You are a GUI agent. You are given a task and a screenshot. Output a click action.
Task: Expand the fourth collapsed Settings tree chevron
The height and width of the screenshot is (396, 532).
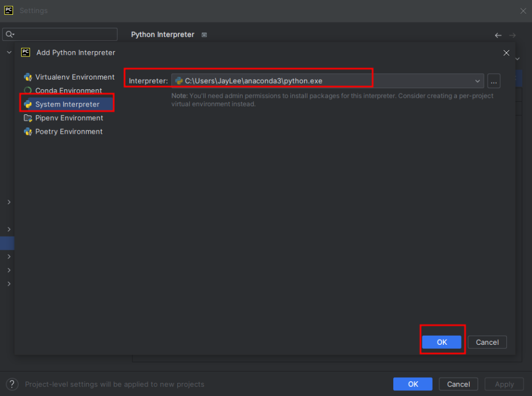(9, 270)
